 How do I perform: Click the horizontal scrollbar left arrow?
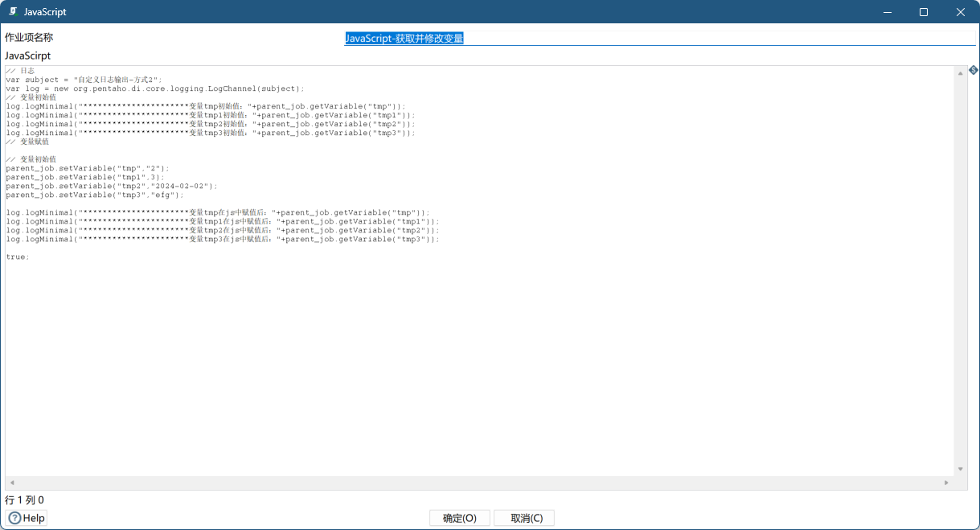coord(11,483)
